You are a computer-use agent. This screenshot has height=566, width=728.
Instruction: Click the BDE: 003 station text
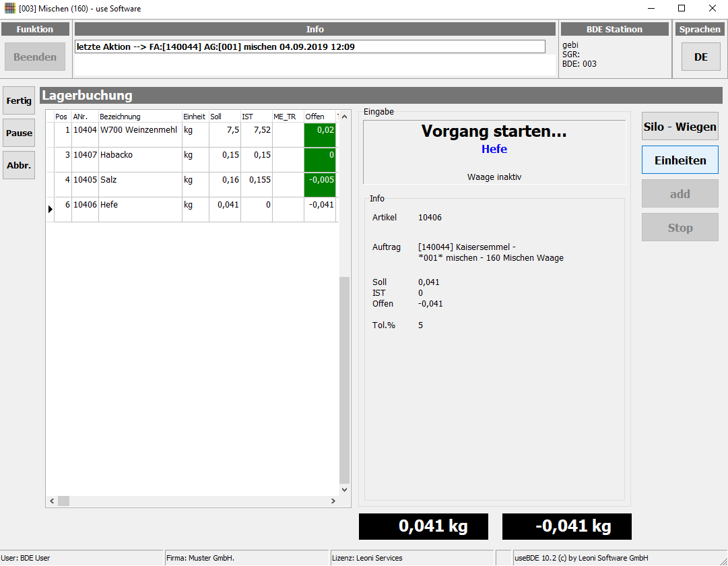579,64
